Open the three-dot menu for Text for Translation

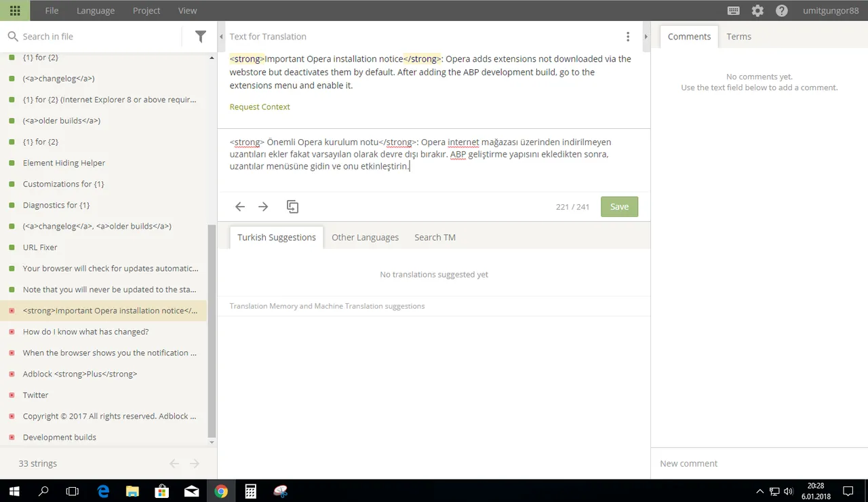pos(628,37)
